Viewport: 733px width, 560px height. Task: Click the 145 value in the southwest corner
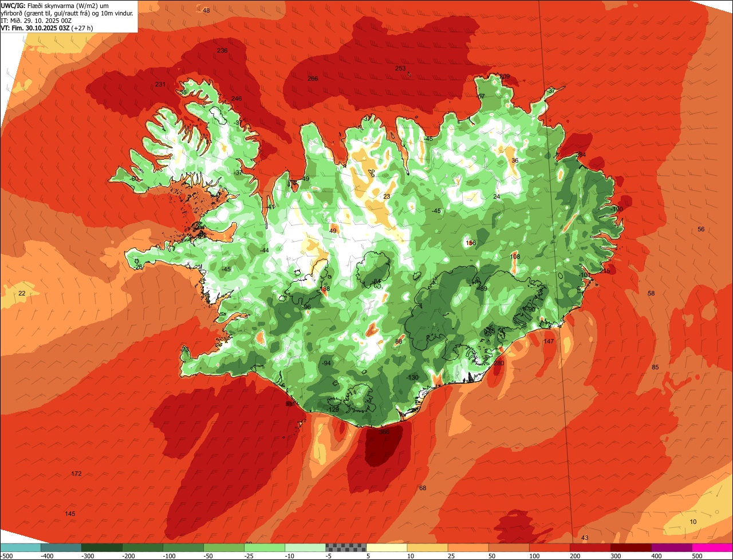tap(70, 514)
